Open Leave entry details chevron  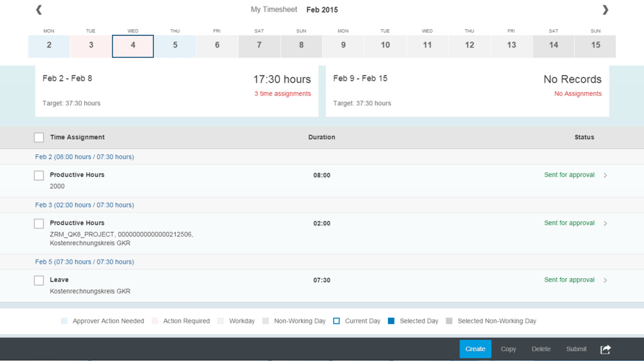(605, 280)
